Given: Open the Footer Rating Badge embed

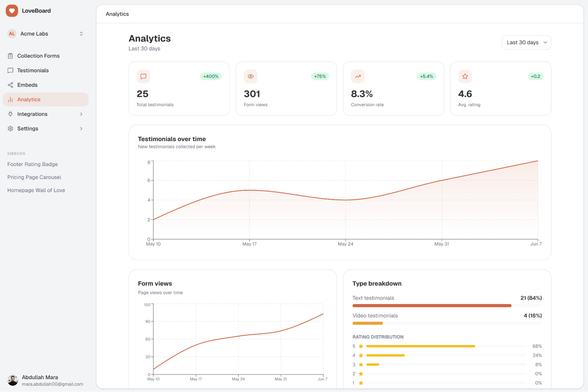Looking at the screenshot, I should point(32,164).
